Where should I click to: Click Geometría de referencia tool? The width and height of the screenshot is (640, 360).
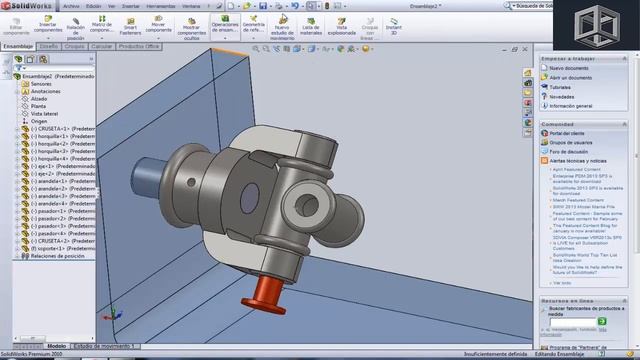[x=253, y=24]
